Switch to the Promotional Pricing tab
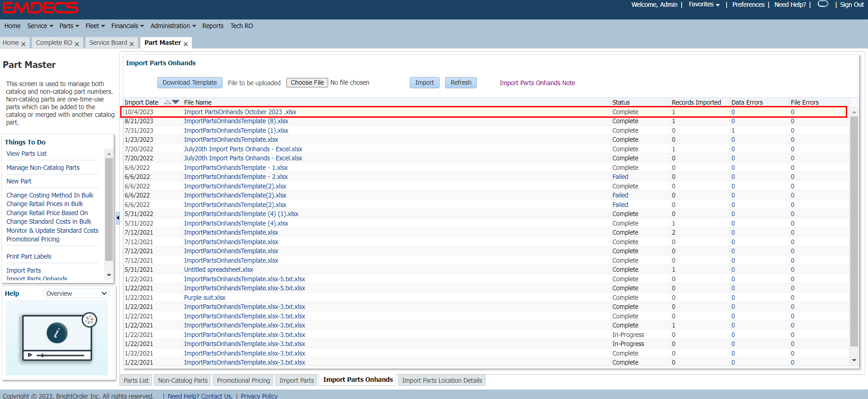The image size is (868, 399). (243, 380)
